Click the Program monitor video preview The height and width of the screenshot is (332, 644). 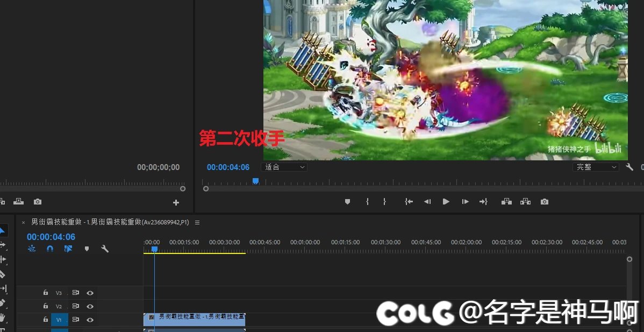[445, 80]
